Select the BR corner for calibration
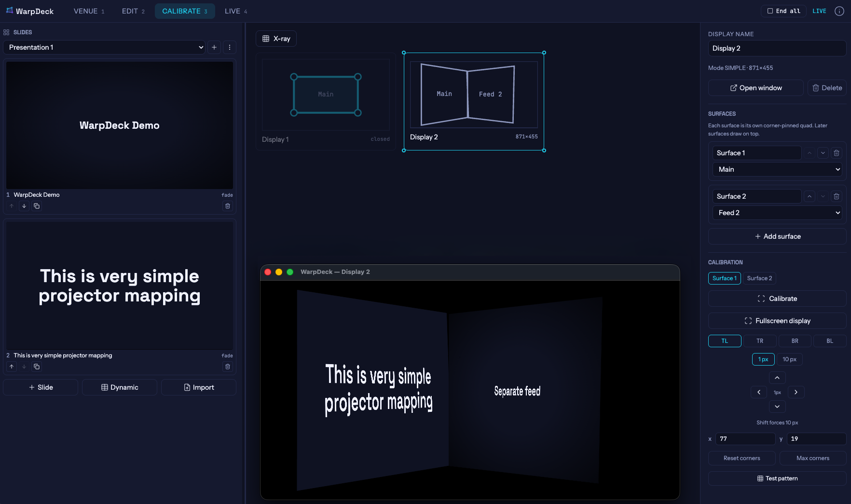This screenshot has width=851, height=504. [795, 341]
